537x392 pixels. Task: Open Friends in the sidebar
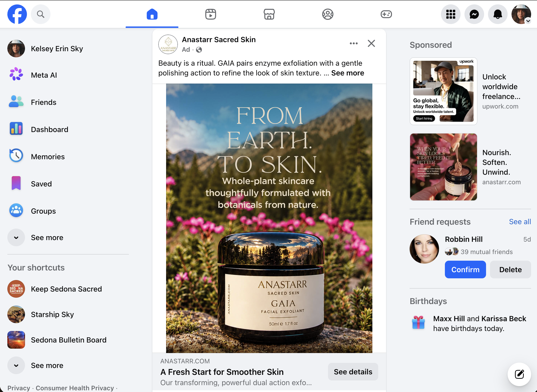(x=68, y=102)
